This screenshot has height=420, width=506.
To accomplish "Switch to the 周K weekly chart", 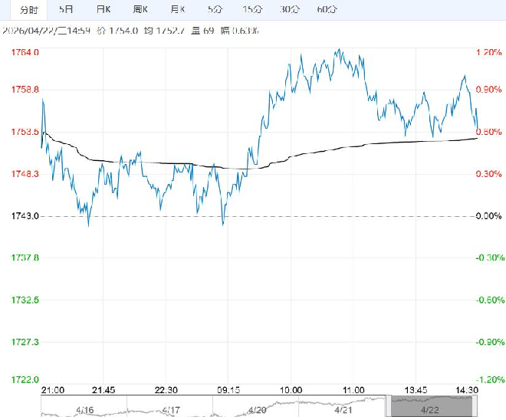I will tap(140, 10).
